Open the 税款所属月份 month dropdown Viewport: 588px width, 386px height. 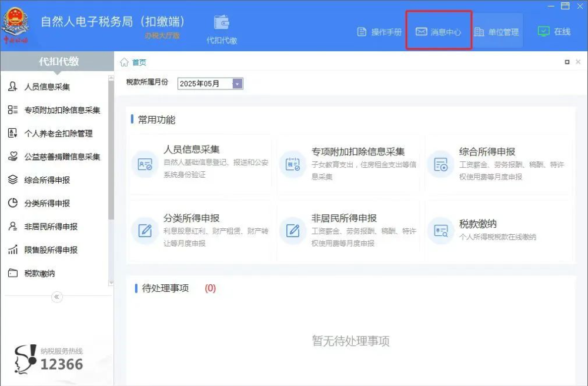tap(237, 83)
